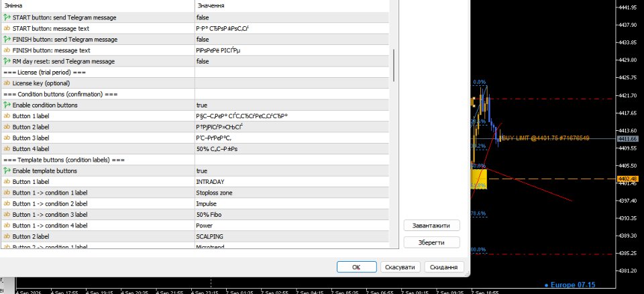Click string icon of Button 1 -> condition 4 label
This screenshot has width=644, height=294.
pos(7,226)
